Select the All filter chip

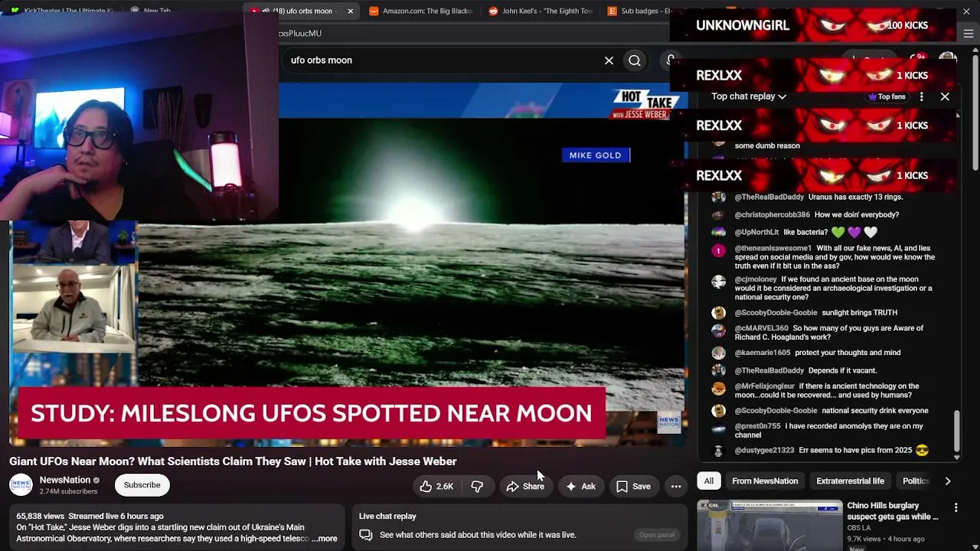point(709,481)
